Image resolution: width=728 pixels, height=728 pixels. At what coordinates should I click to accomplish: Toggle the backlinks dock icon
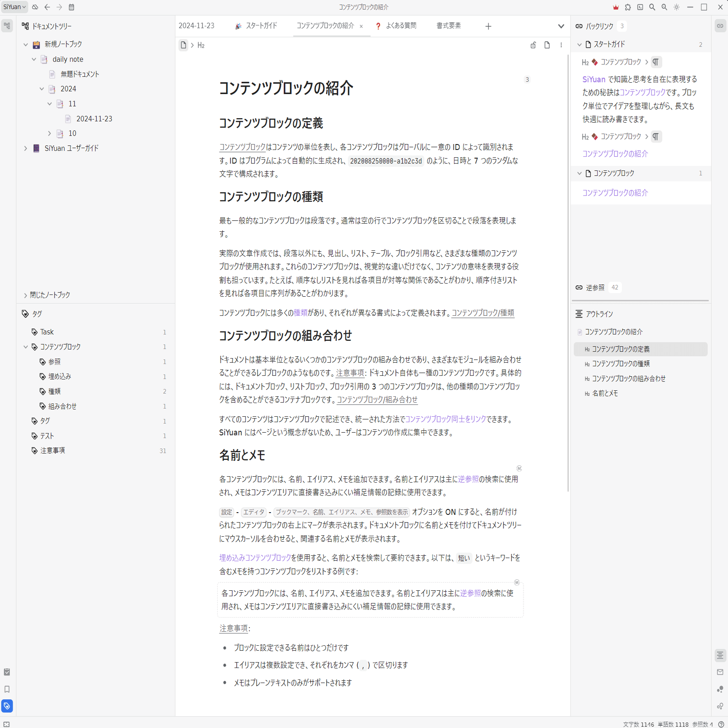(720, 26)
